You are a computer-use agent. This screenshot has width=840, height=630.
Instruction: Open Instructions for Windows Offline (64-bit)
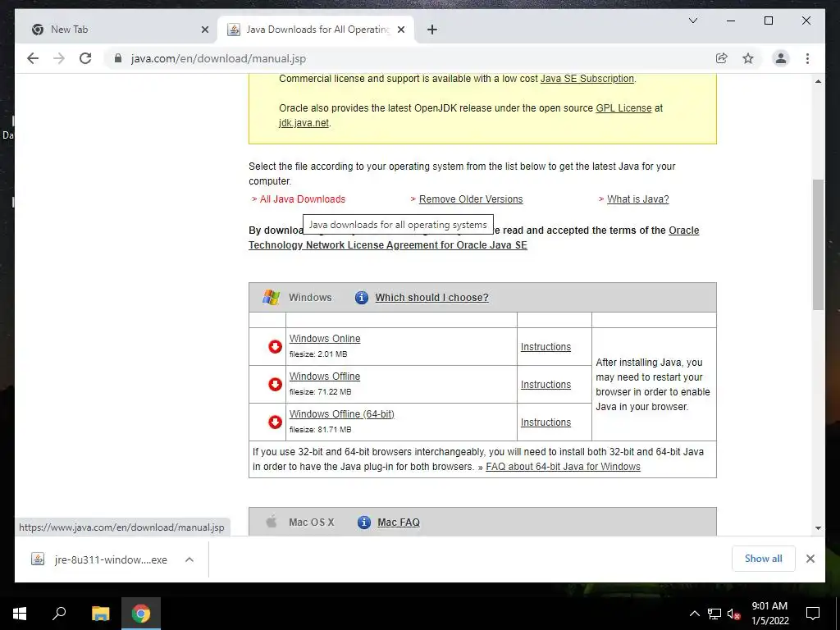coord(546,422)
